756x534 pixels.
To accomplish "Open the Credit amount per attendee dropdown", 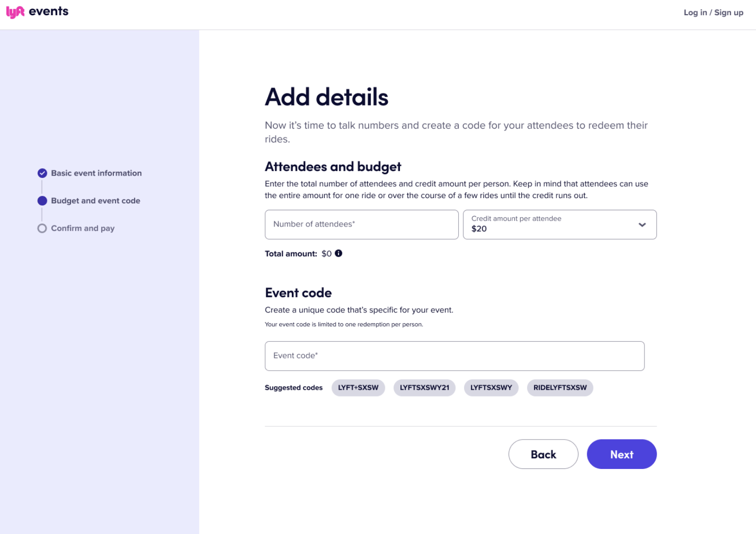I will [x=559, y=224].
